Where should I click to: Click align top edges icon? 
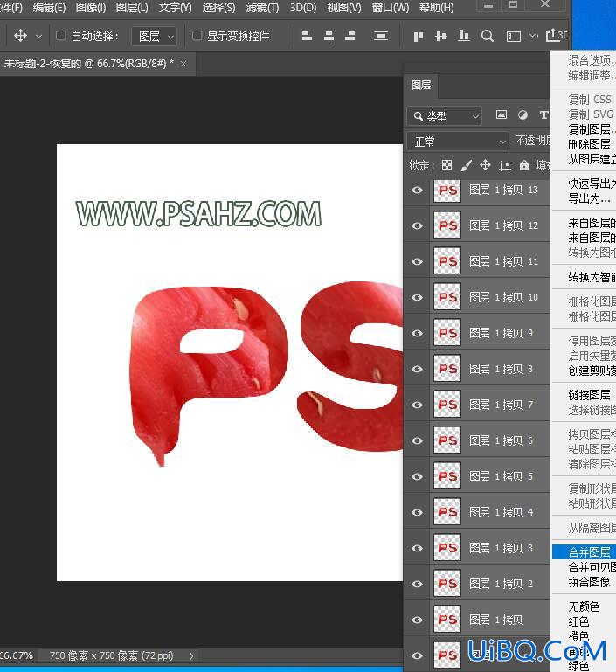point(418,36)
